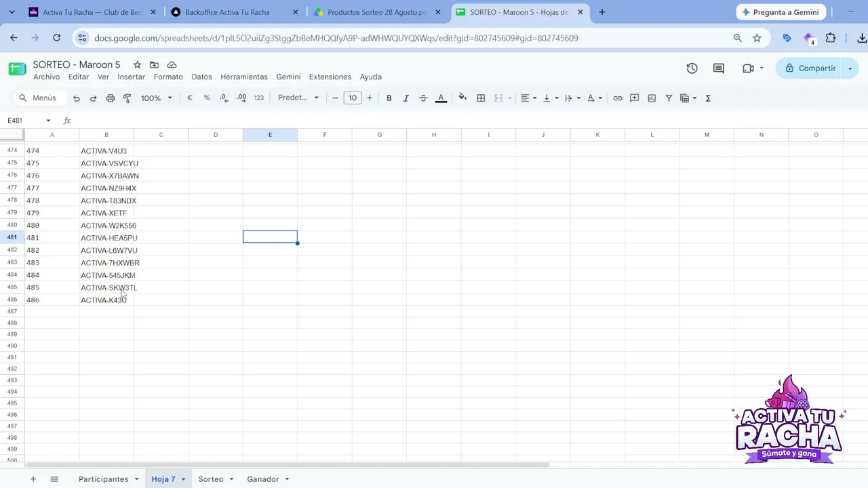The image size is (868, 488).
Task: Switch to Participantes sheet tab
Action: click(x=103, y=479)
